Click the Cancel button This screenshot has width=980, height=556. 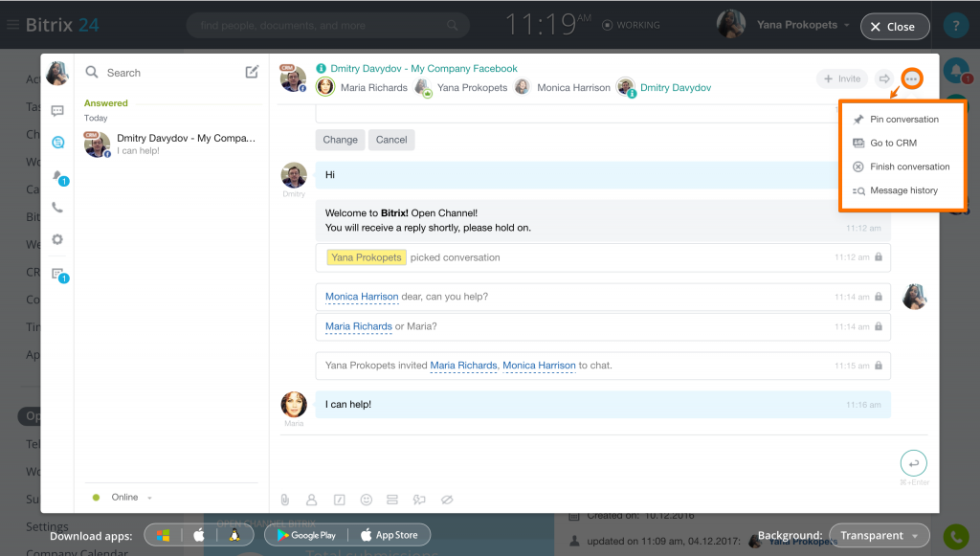[x=391, y=140]
